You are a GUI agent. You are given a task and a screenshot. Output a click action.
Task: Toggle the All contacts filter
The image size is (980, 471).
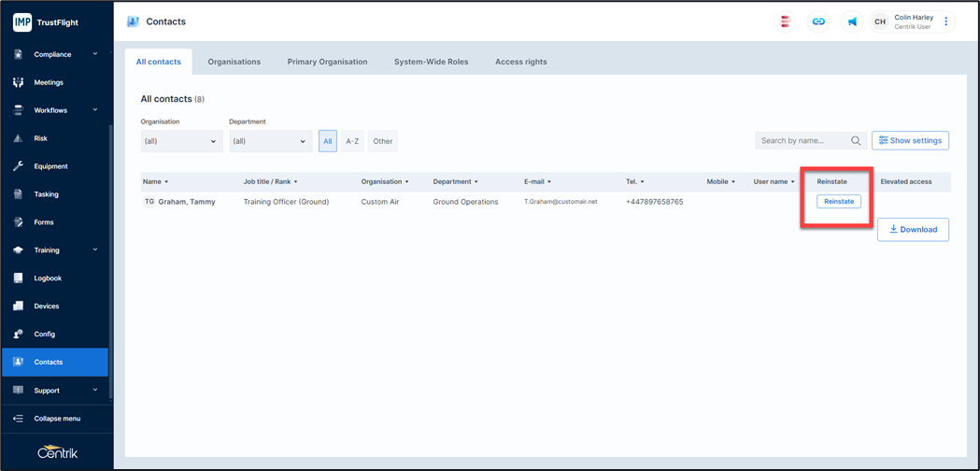[327, 141]
